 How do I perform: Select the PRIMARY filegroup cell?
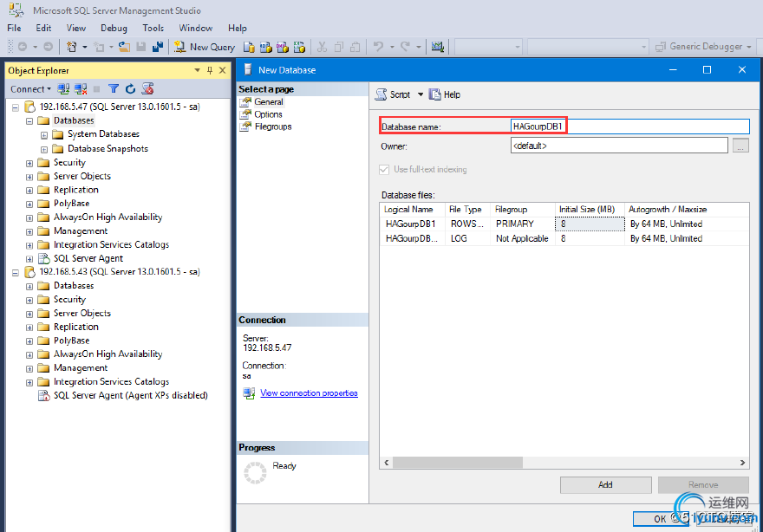522,224
